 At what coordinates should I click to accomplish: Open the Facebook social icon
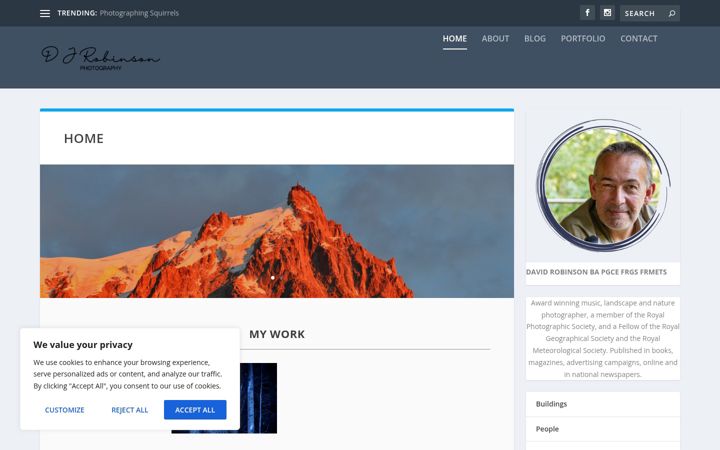587,13
